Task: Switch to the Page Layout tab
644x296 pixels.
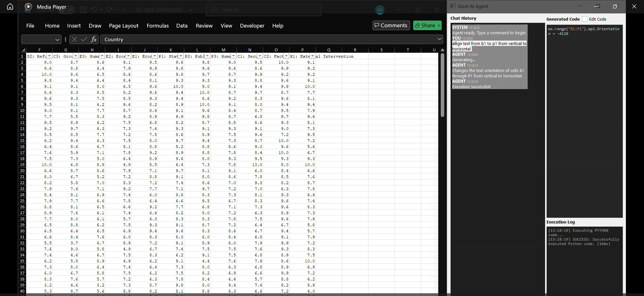Action: pyautogui.click(x=123, y=26)
